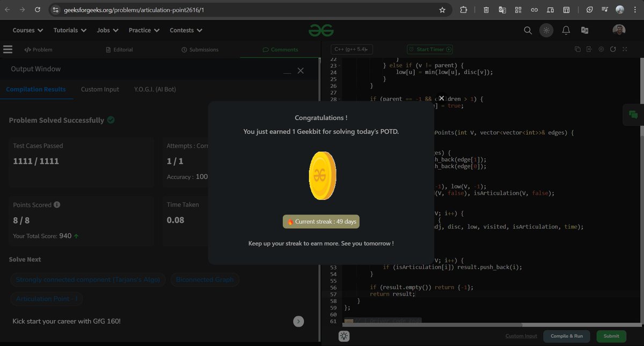This screenshot has width=644, height=346.
Task: Click the GeeksforGeeks logo
Action: (x=321, y=31)
